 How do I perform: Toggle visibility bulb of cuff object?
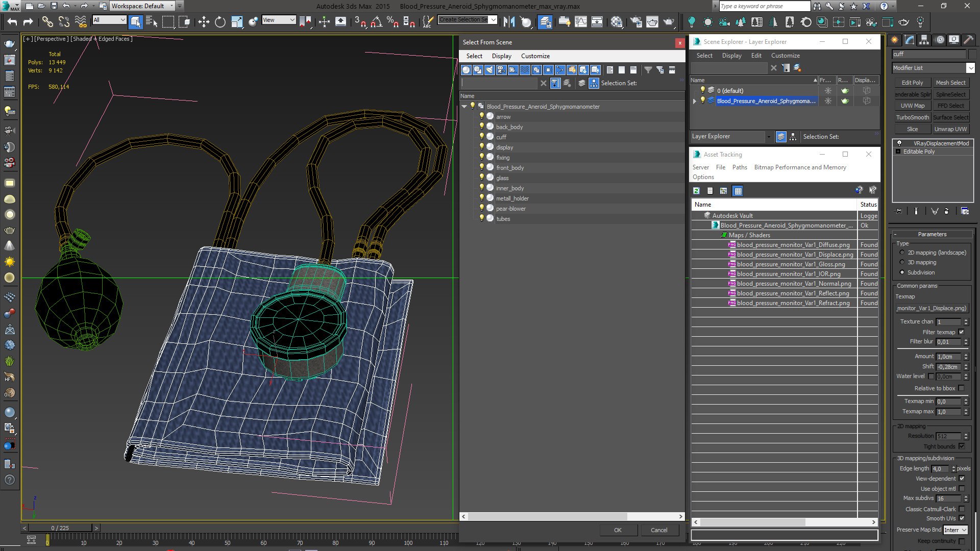click(481, 137)
